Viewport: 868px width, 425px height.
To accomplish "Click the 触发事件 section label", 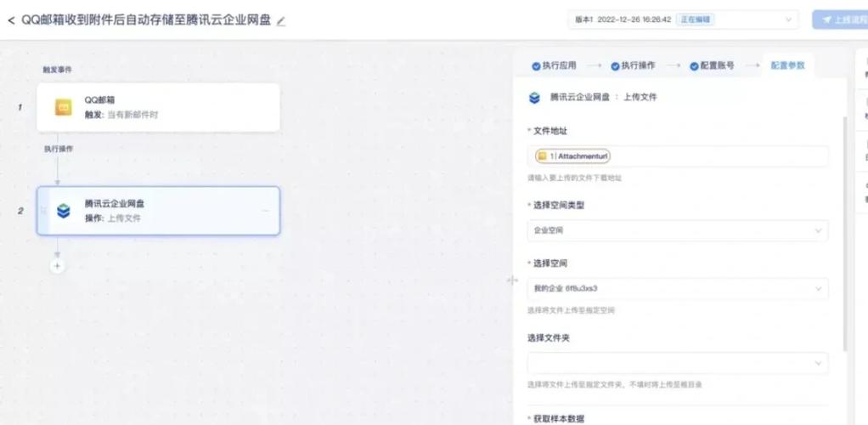I will click(x=58, y=70).
